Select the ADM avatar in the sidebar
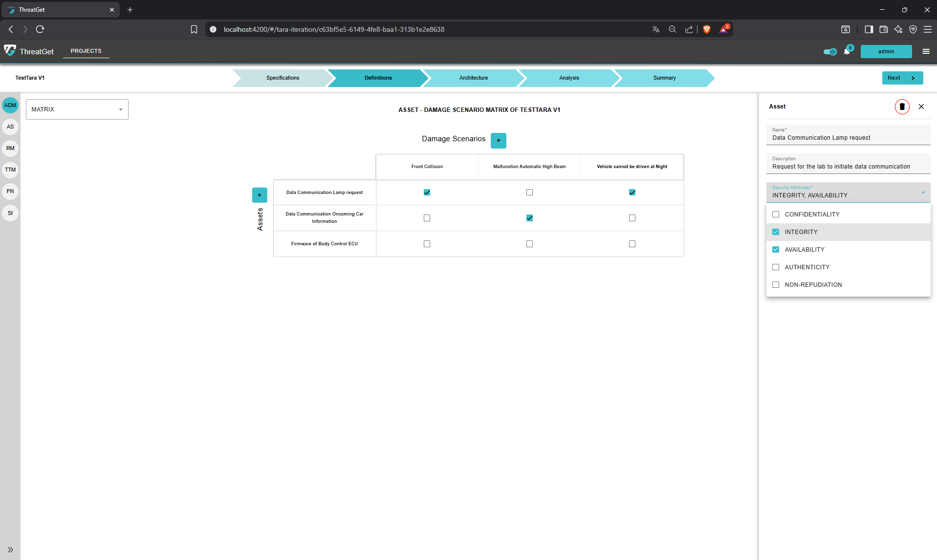 point(10,105)
